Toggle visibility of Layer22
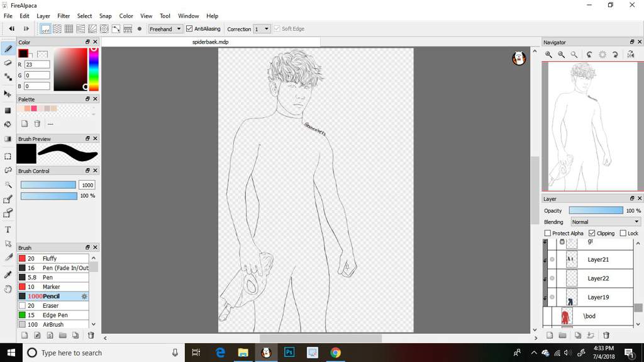The width and height of the screenshot is (644, 362). tap(552, 278)
